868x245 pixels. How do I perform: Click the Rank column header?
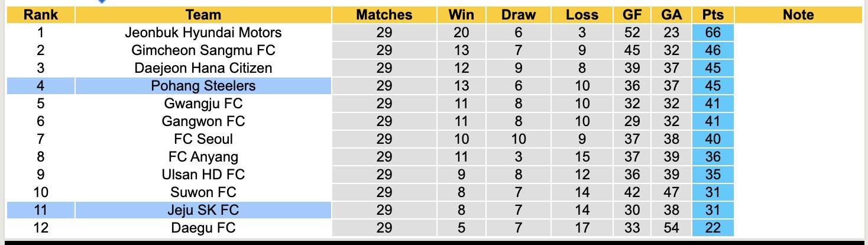40,15
